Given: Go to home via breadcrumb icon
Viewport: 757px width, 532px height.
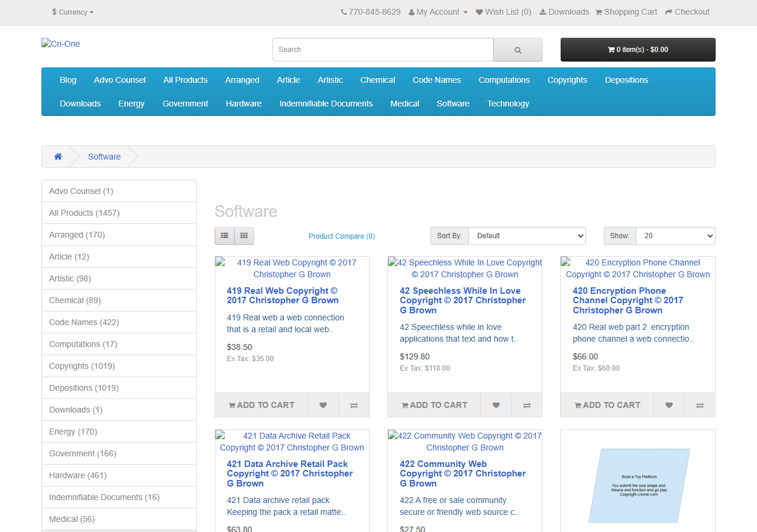Looking at the screenshot, I should (x=58, y=157).
